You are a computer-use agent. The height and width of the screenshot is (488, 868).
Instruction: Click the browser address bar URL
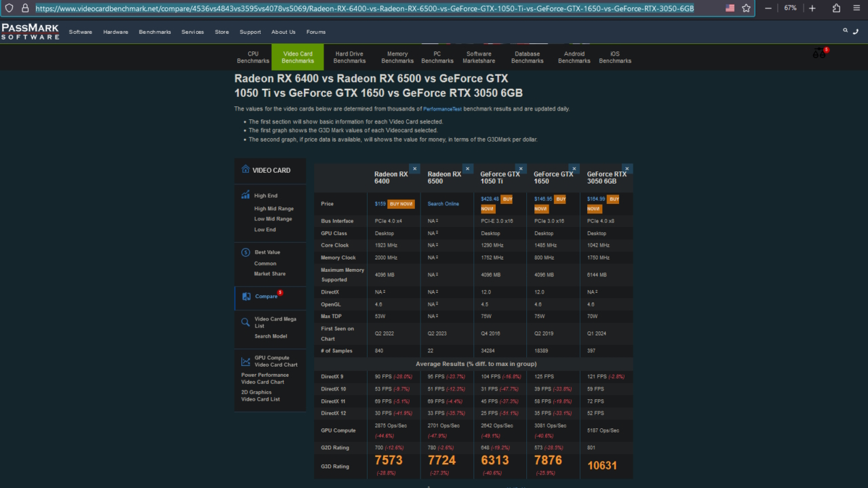coord(364,8)
